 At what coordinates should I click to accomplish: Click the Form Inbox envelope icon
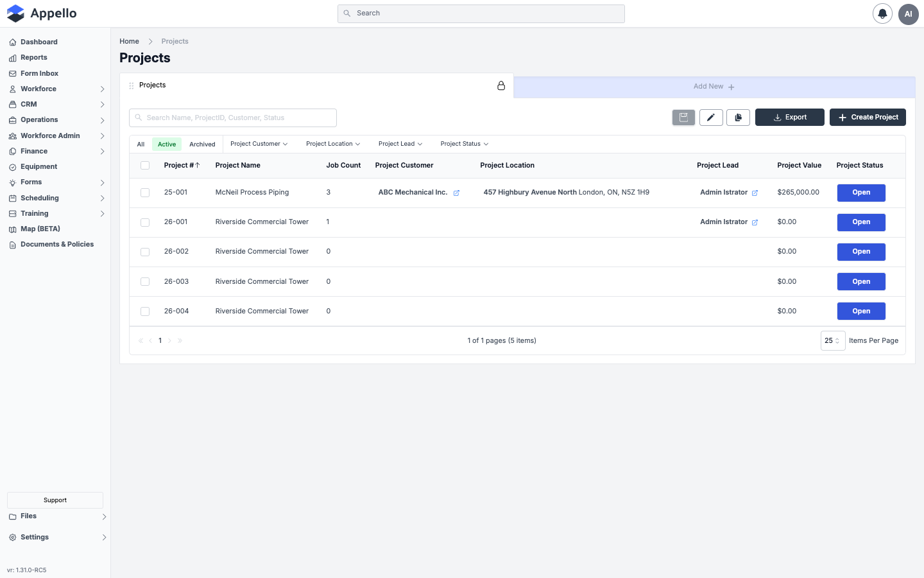13,74
